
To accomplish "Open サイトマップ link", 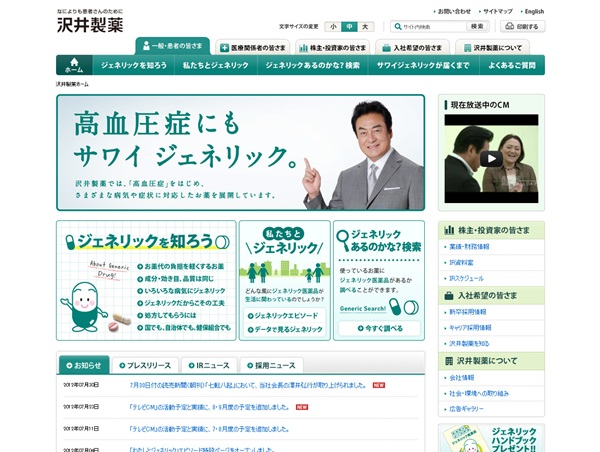I will (x=497, y=11).
